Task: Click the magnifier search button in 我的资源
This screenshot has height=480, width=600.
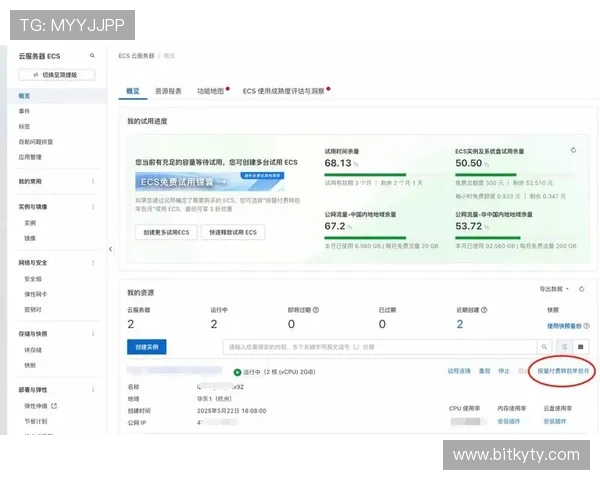Action: [544, 347]
